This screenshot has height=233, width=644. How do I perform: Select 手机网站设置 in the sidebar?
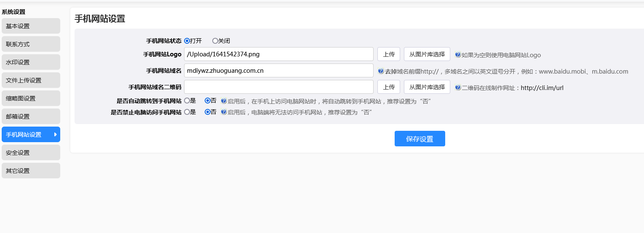click(x=31, y=135)
